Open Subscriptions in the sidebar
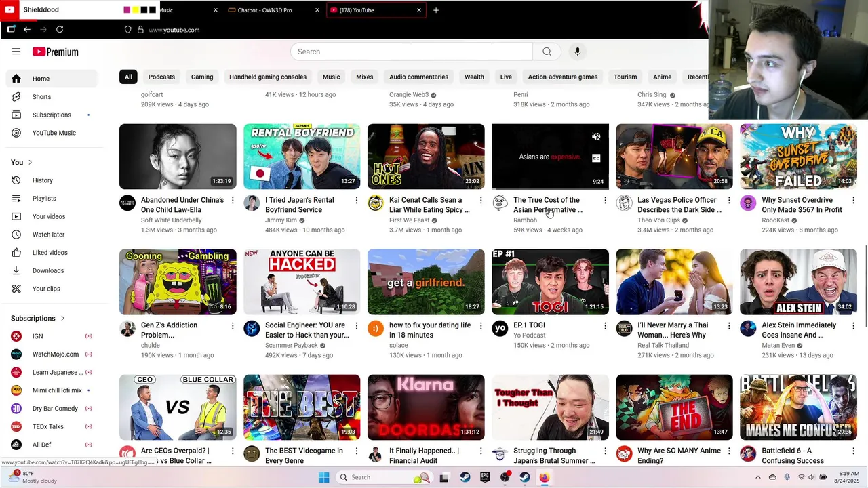This screenshot has width=868, height=488. click(51, 115)
